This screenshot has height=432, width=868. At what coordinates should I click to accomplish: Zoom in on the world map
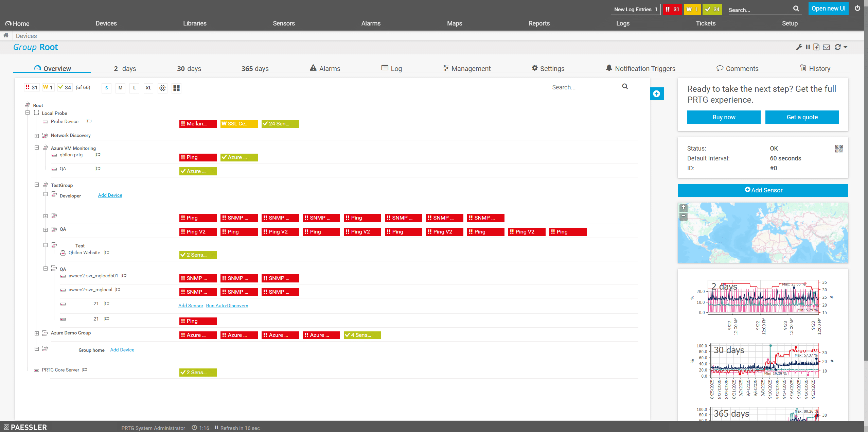(683, 207)
